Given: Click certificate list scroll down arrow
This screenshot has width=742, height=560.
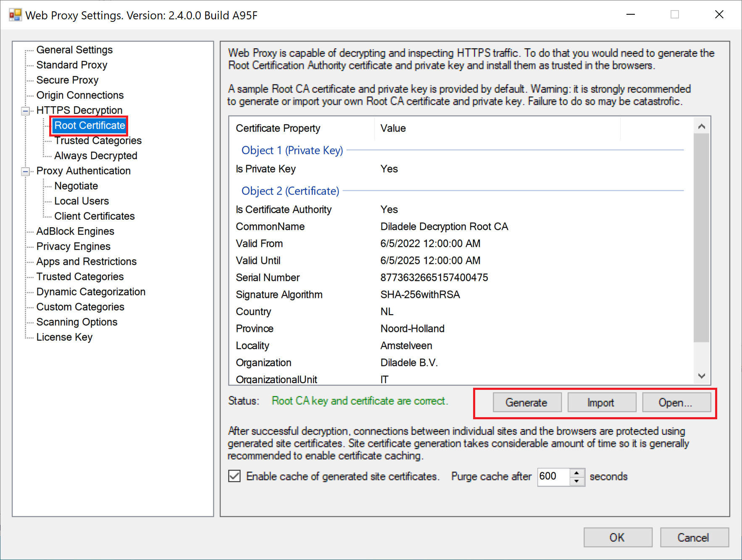Looking at the screenshot, I should 701,376.
